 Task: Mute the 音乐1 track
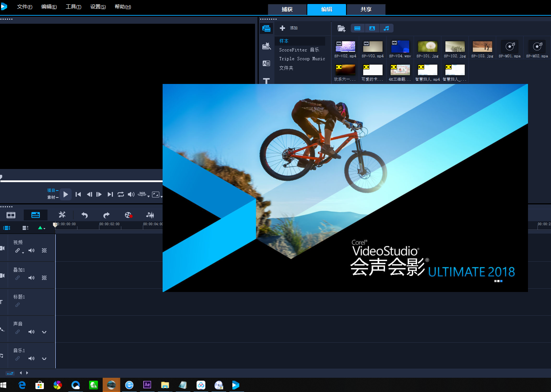(x=31, y=358)
